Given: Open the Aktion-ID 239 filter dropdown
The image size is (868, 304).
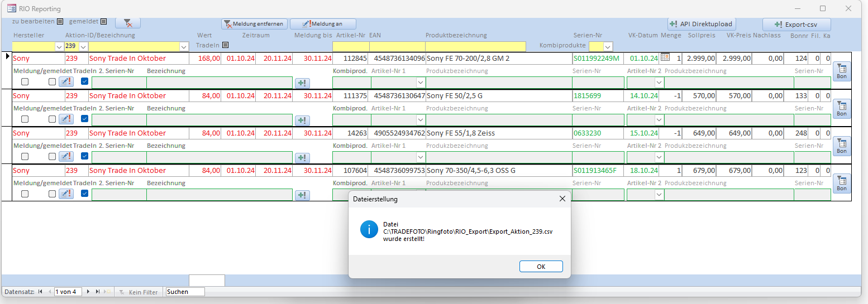Looking at the screenshot, I should [83, 46].
